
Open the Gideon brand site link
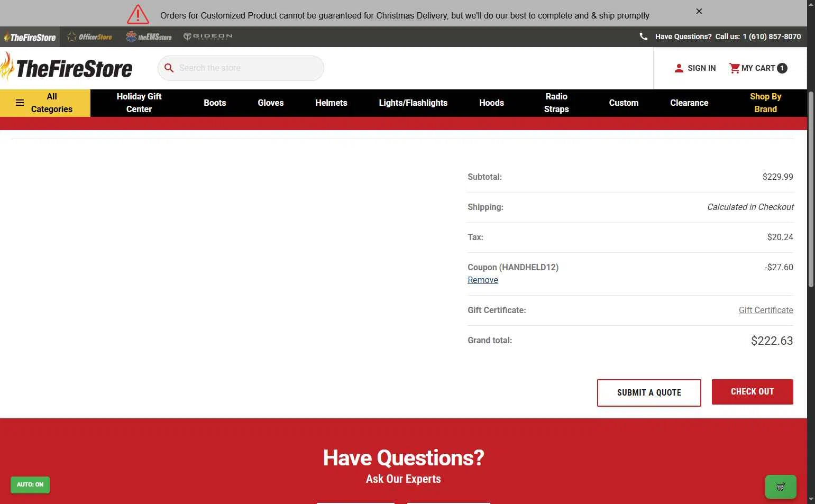(x=208, y=36)
